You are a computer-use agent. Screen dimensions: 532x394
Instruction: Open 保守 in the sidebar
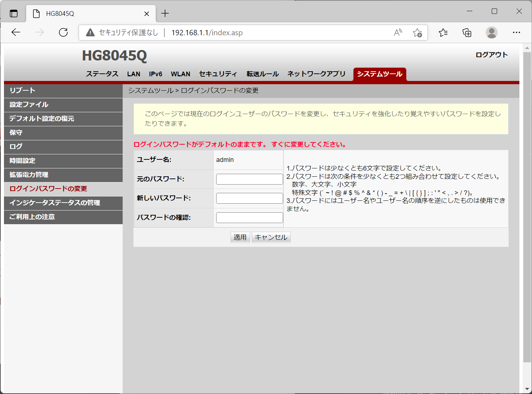point(63,133)
